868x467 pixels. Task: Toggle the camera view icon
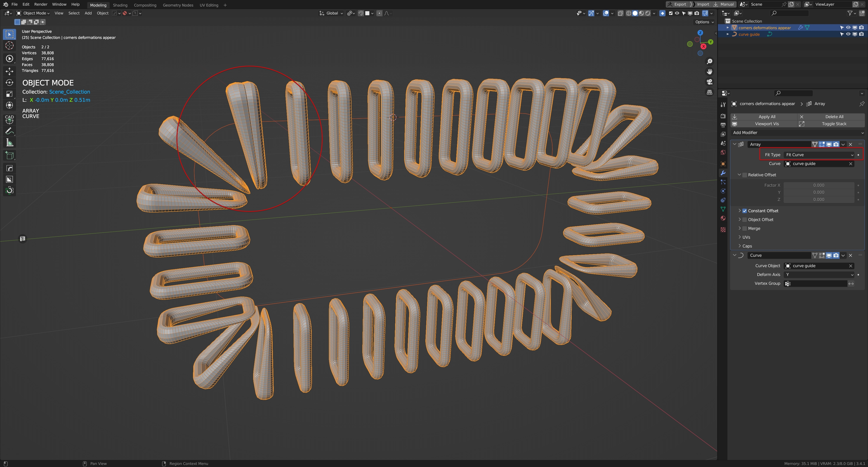(x=709, y=82)
